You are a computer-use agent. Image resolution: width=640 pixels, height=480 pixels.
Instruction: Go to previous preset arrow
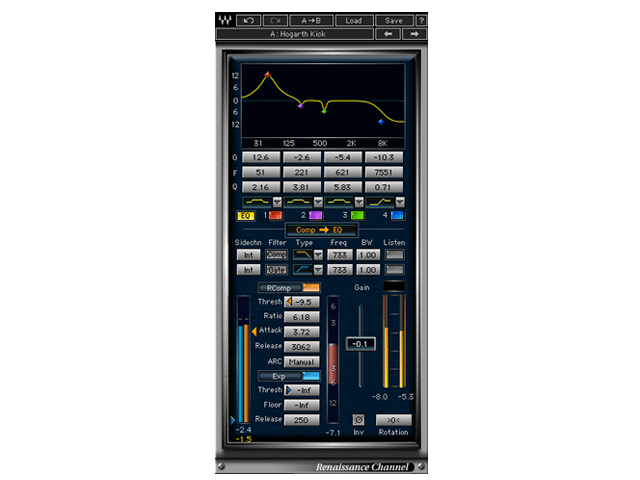388,34
